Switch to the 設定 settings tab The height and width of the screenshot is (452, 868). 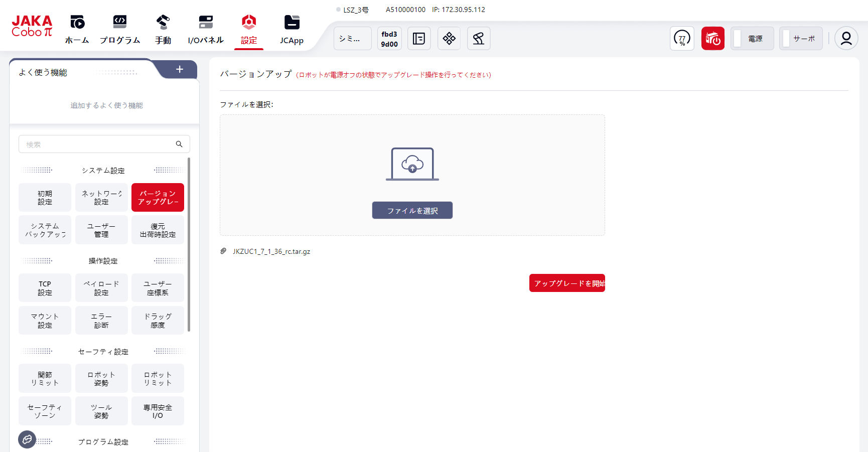point(248,30)
